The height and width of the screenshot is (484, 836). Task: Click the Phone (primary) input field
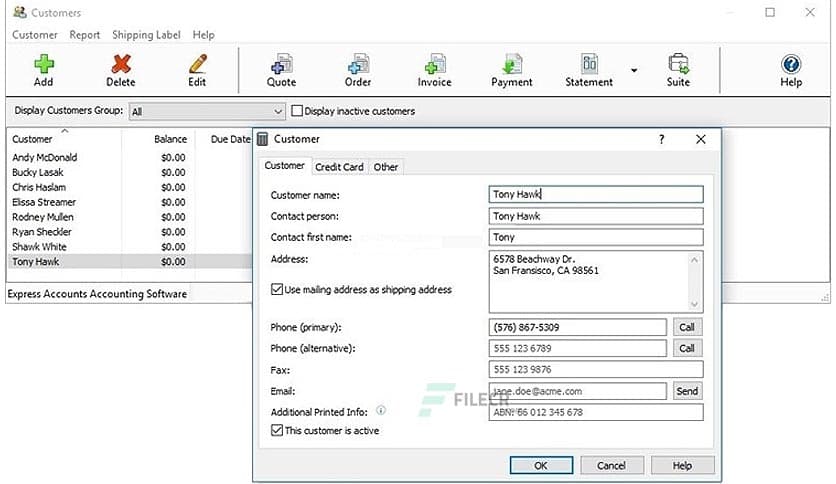tap(577, 327)
